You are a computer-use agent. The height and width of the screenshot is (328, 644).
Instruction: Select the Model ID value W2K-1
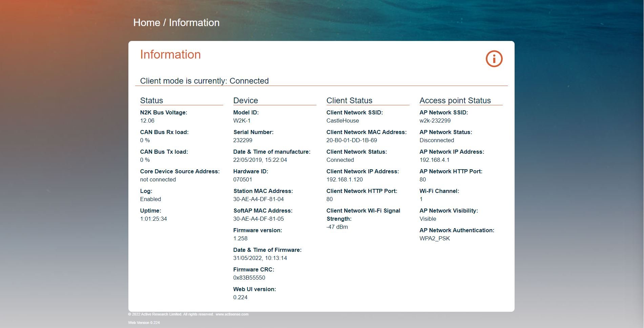click(242, 121)
